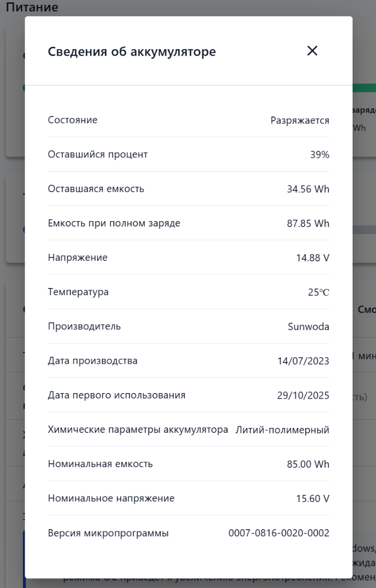Viewport: 376px width, 588px height.
Task: Select the "Разряжается" status value
Action: 300,120
